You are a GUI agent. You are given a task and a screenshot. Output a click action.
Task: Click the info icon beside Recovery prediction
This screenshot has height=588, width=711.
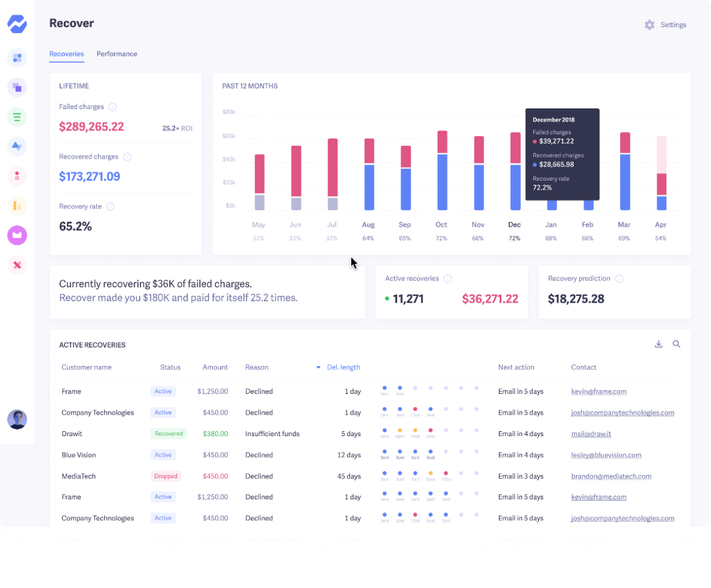[x=619, y=279]
